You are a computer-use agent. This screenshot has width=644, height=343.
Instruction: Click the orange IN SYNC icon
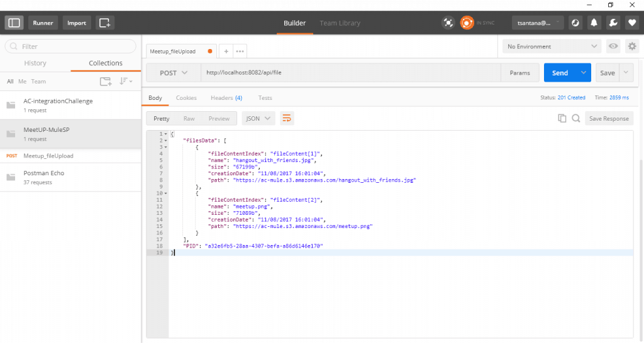tap(467, 23)
